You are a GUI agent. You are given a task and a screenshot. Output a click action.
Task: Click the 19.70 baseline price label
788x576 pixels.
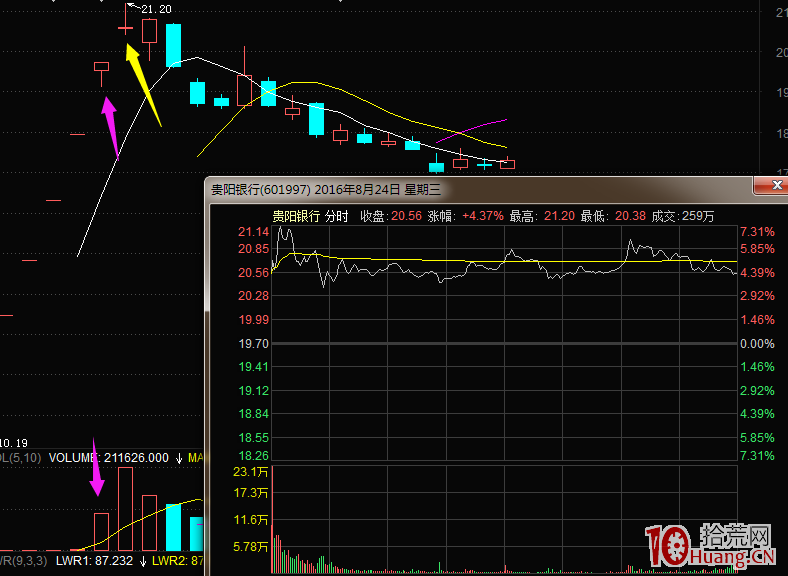[253, 344]
